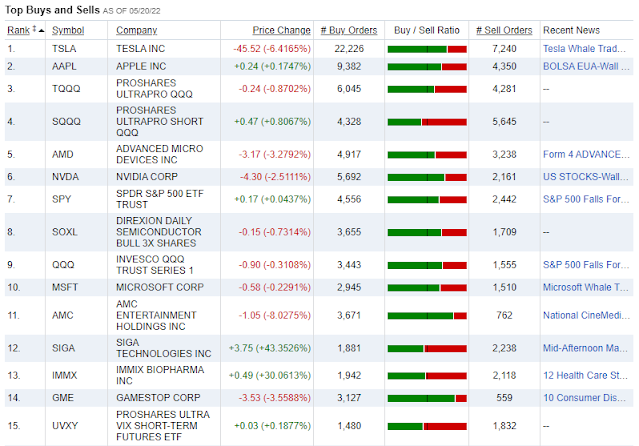Open Tesla Whale Trad... news link
The width and height of the screenshot is (639, 446).
pos(584,49)
